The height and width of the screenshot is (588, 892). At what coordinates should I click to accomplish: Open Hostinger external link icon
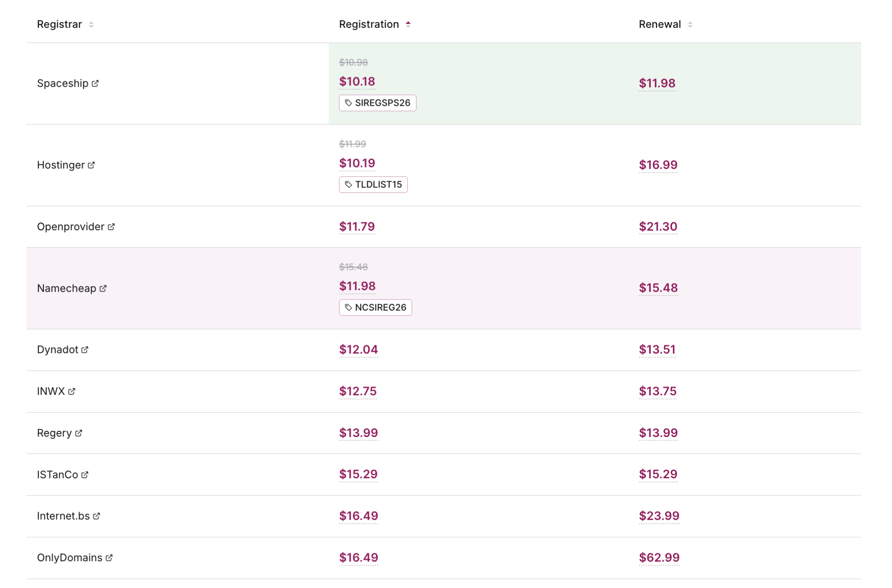pos(91,165)
